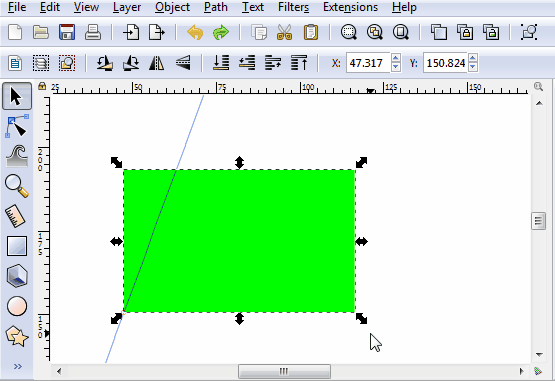Viewport: 555px width, 381px height.
Task: Click the Y coordinate field
Action: [x=445, y=63]
